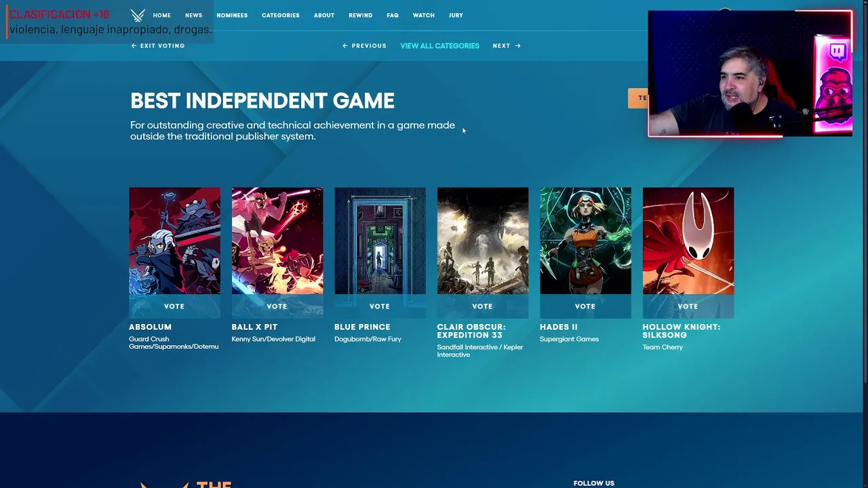Open the REWIND nav item
Screen dimensions: 868x488
(x=360, y=15)
